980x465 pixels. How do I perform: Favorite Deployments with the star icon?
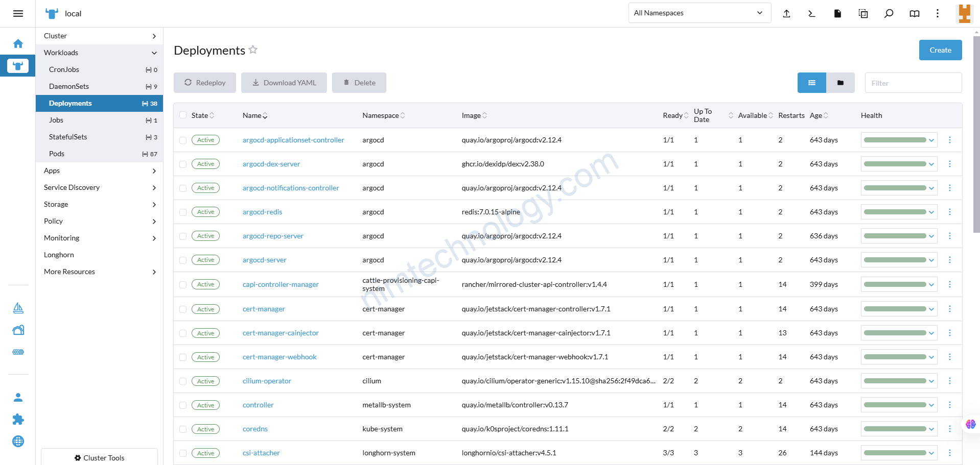(x=253, y=50)
